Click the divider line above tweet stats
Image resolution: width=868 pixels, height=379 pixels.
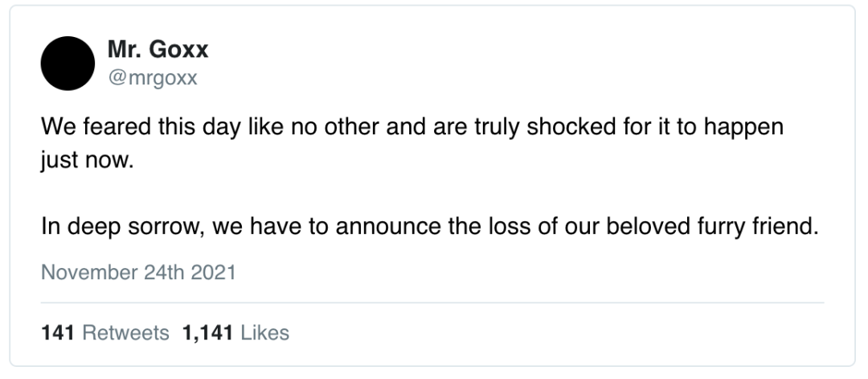point(432,303)
